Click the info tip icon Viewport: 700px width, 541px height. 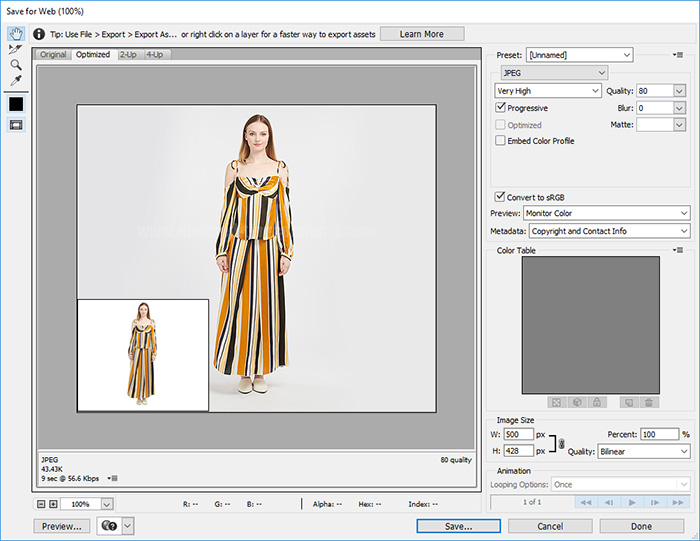39,34
